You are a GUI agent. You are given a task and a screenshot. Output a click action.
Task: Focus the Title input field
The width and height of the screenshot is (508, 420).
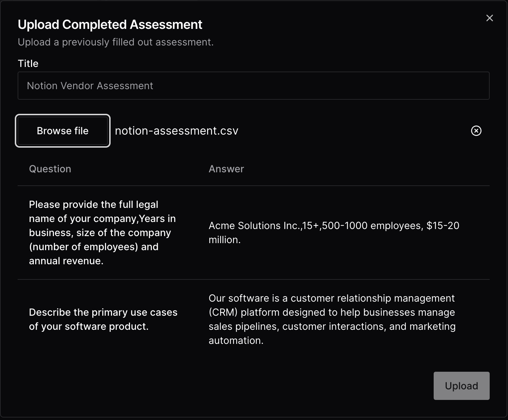(253, 86)
